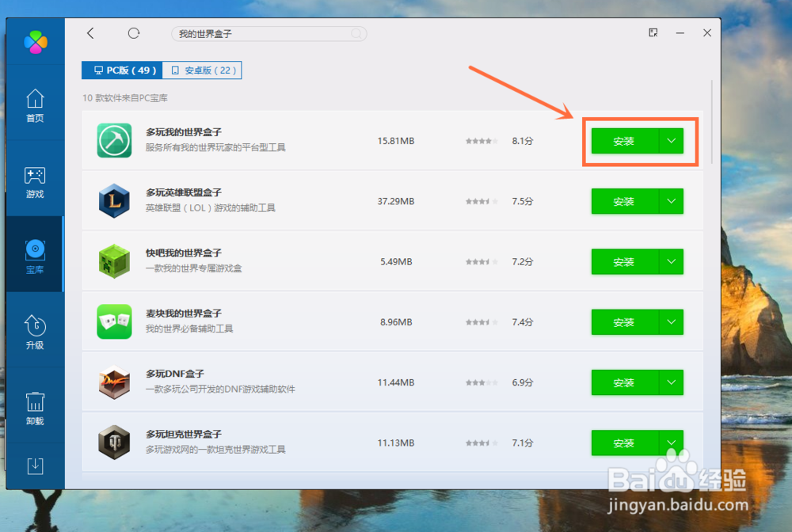This screenshot has height=532, width=792.
Task: Open the 快吧我的世界盒子 title
Action: (x=184, y=253)
